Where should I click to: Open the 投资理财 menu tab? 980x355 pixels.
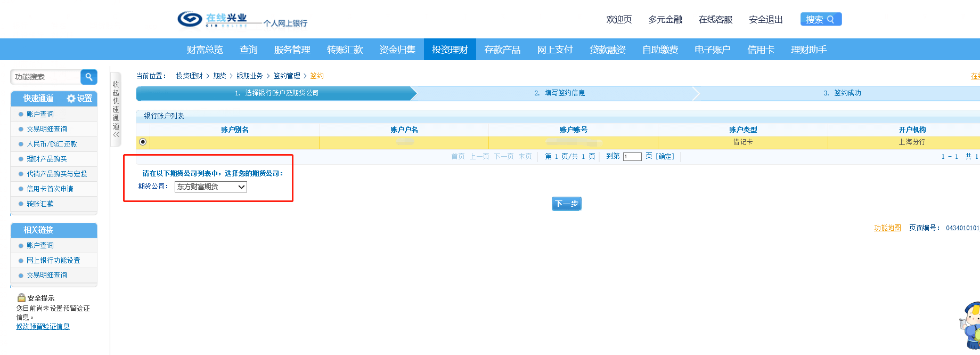coord(450,50)
